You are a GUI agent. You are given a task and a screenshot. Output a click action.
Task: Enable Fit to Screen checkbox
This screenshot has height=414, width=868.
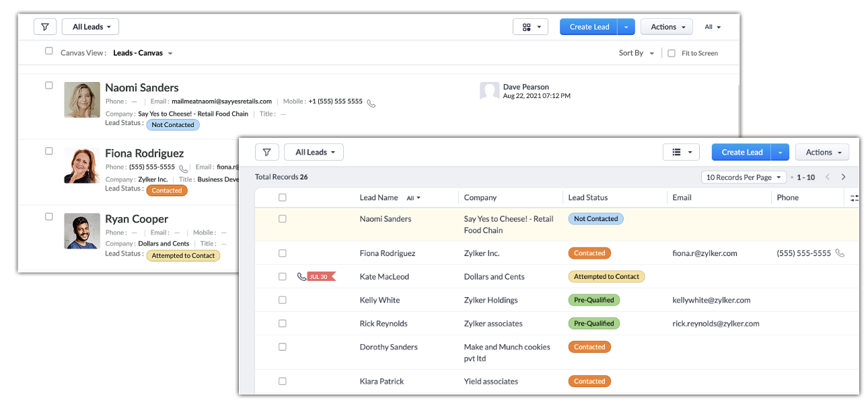(x=672, y=53)
